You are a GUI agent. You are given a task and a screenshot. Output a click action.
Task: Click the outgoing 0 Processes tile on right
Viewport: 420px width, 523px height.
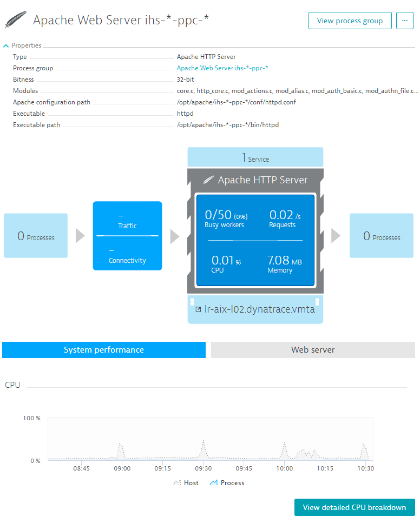point(381,236)
